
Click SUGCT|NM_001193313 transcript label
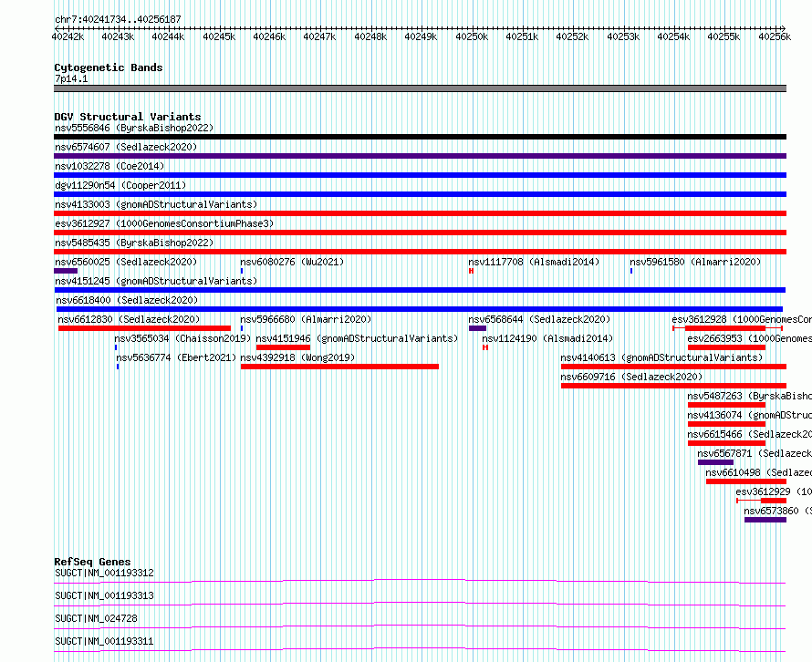coord(104,595)
